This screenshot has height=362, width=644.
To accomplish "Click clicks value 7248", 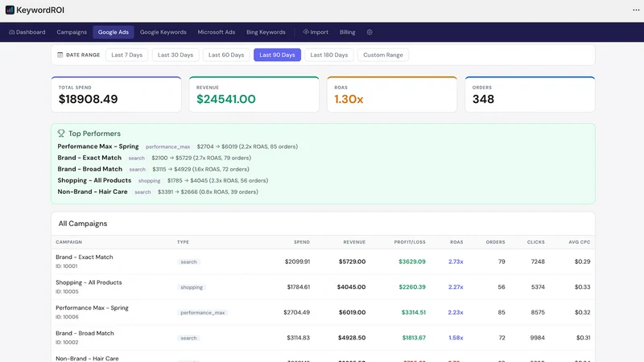I will point(538,261).
